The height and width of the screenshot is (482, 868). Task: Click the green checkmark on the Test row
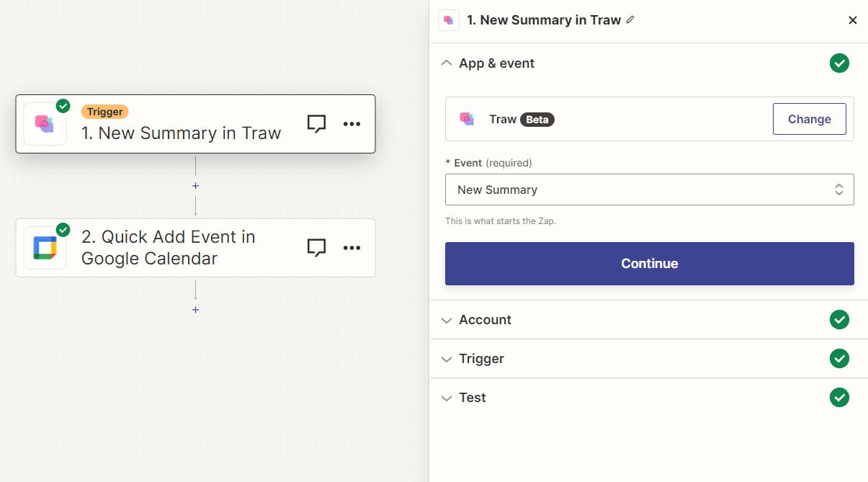(839, 398)
